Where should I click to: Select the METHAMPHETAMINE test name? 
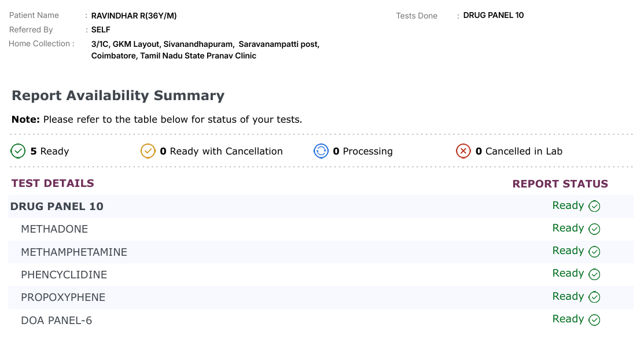point(74,252)
